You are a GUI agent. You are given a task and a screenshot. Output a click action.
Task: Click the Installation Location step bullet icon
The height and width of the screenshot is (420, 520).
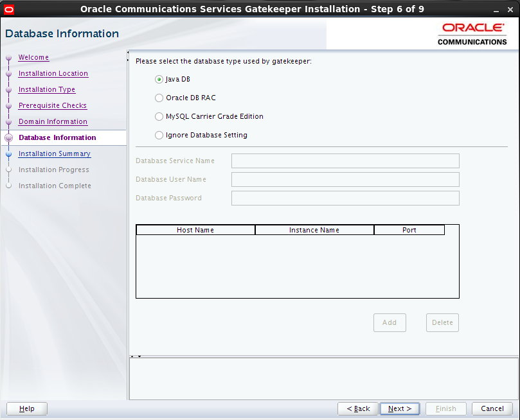[x=9, y=74]
